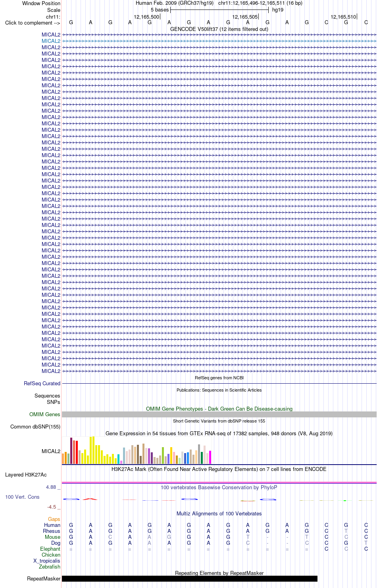Click the "Window Position" track label

click(41, 3)
